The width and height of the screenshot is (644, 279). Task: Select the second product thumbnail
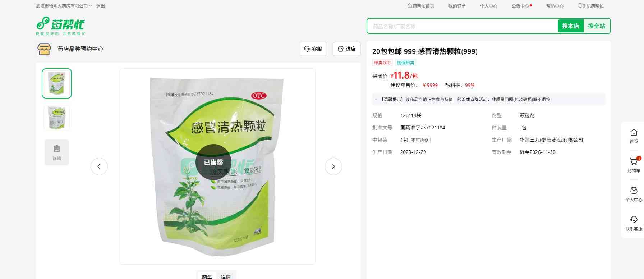[x=57, y=118]
